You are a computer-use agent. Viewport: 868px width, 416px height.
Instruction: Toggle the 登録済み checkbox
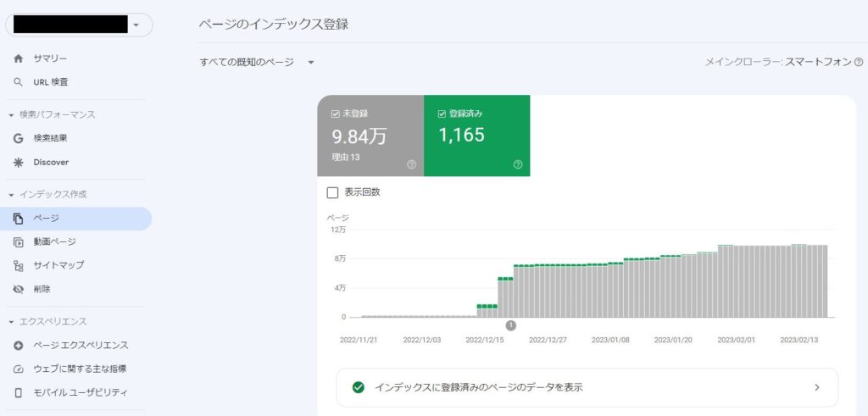click(442, 114)
